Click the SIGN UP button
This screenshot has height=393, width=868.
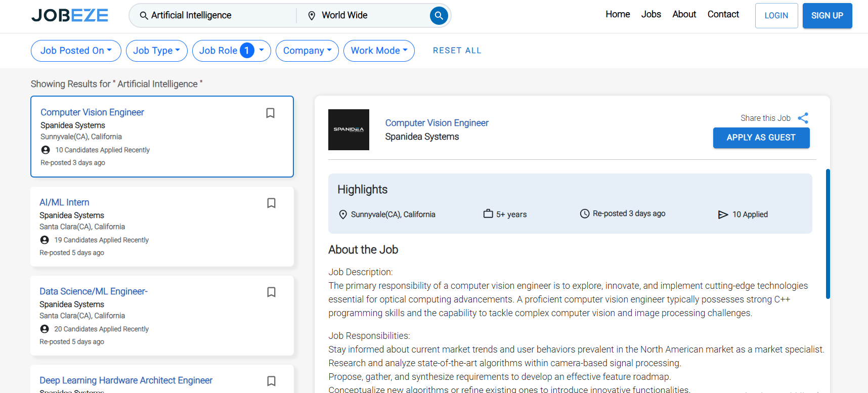click(827, 16)
